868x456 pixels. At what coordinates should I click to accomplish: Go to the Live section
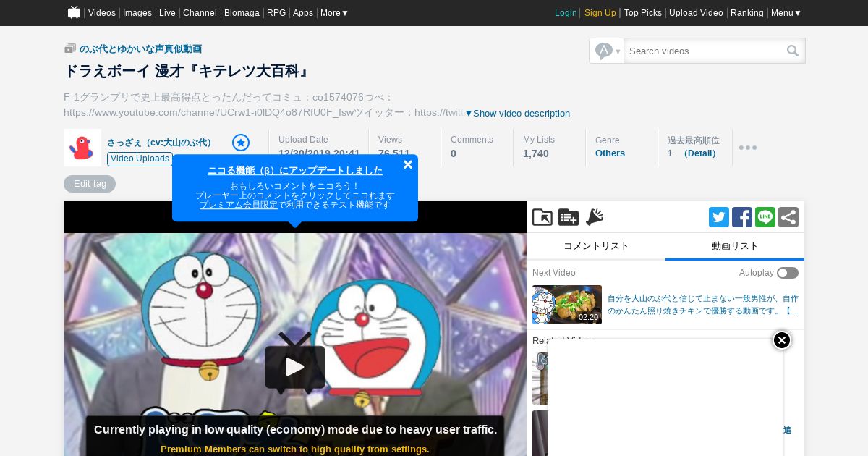(167, 13)
